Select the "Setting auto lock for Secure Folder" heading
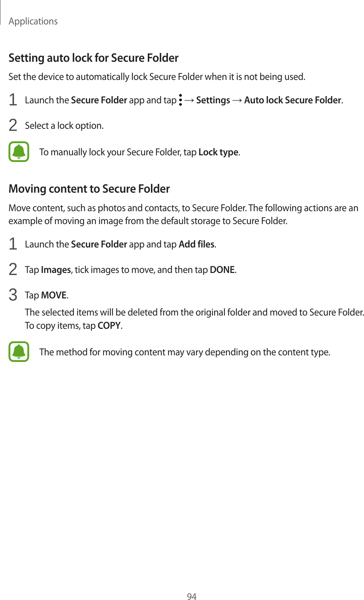 [x=93, y=58]
